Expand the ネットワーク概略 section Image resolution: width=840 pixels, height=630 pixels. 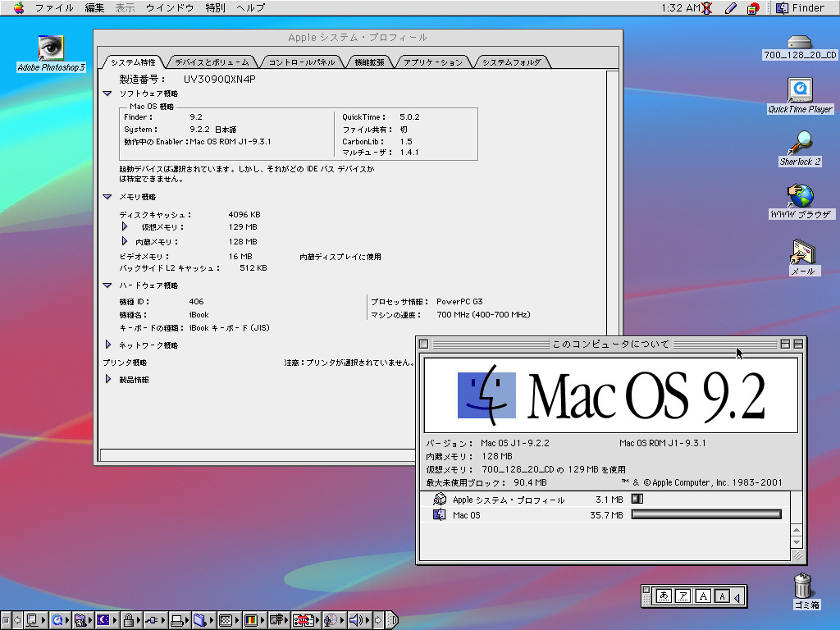[107, 345]
